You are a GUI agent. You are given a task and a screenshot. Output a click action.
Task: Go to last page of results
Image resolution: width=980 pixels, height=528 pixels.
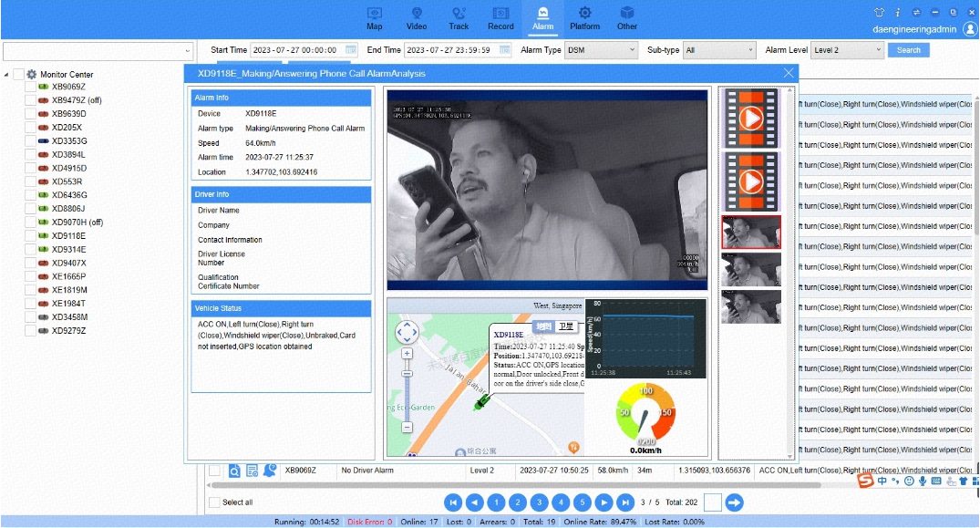pyautogui.click(x=625, y=502)
